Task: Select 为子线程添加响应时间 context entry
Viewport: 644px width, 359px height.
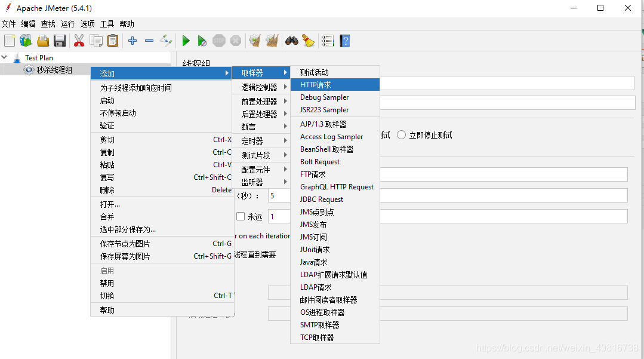Action: (x=162, y=88)
